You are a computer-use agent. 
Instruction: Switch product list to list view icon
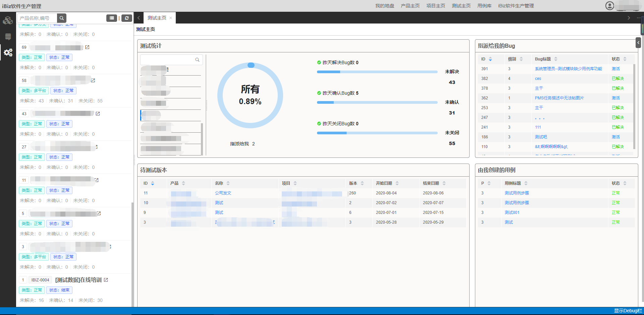pos(112,18)
